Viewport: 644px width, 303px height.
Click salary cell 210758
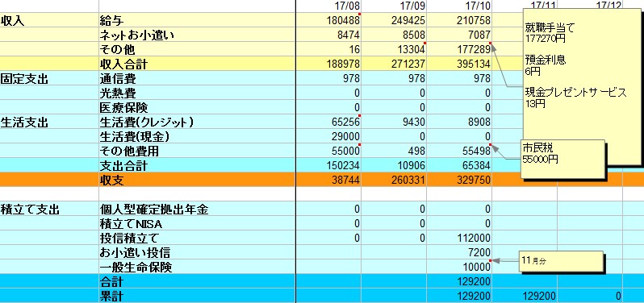459,20
